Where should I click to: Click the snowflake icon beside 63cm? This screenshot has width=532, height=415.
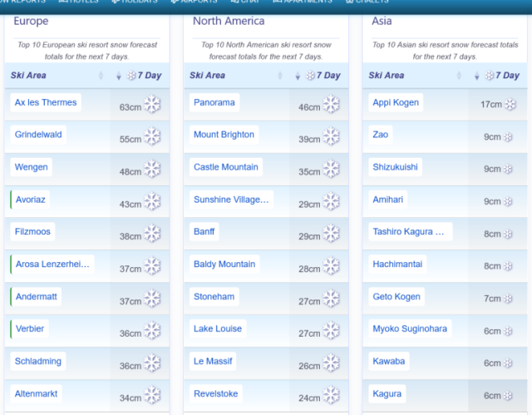(152, 104)
